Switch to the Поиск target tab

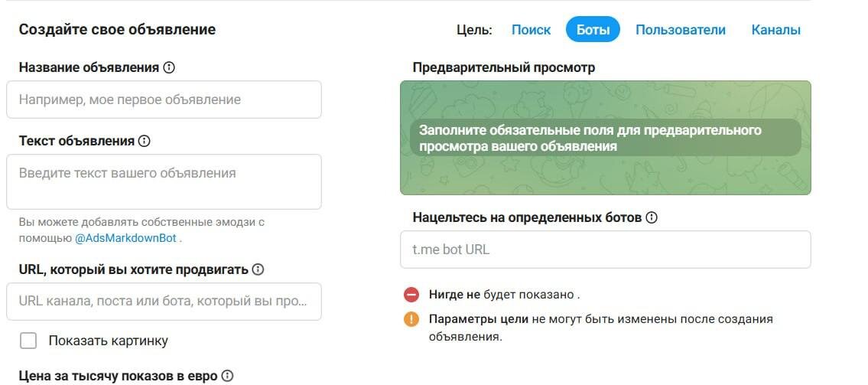(531, 30)
